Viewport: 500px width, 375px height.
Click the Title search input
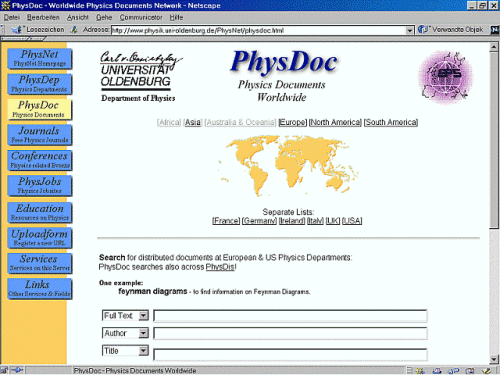tap(290, 355)
